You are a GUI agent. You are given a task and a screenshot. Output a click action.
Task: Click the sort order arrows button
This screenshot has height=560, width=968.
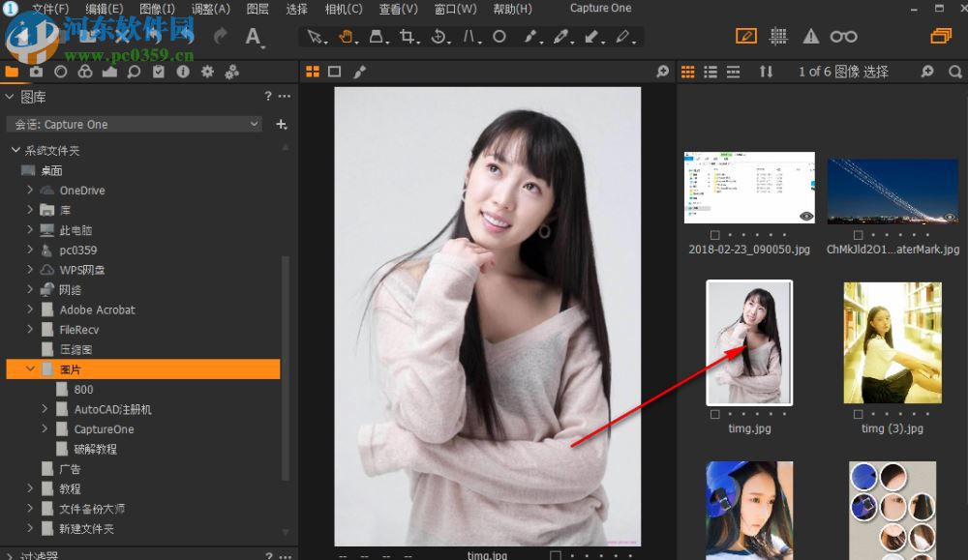pos(768,71)
